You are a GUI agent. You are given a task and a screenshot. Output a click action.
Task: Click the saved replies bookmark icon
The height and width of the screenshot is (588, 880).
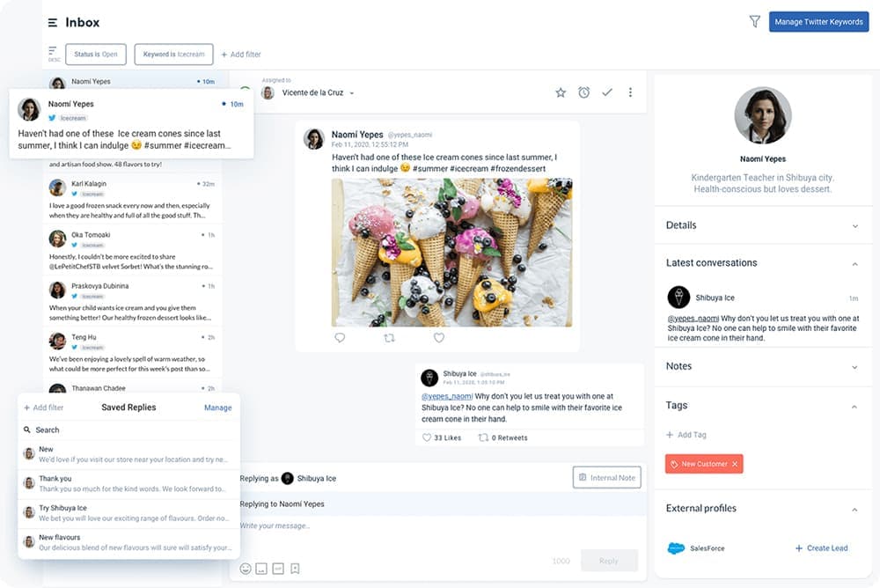[x=295, y=569]
